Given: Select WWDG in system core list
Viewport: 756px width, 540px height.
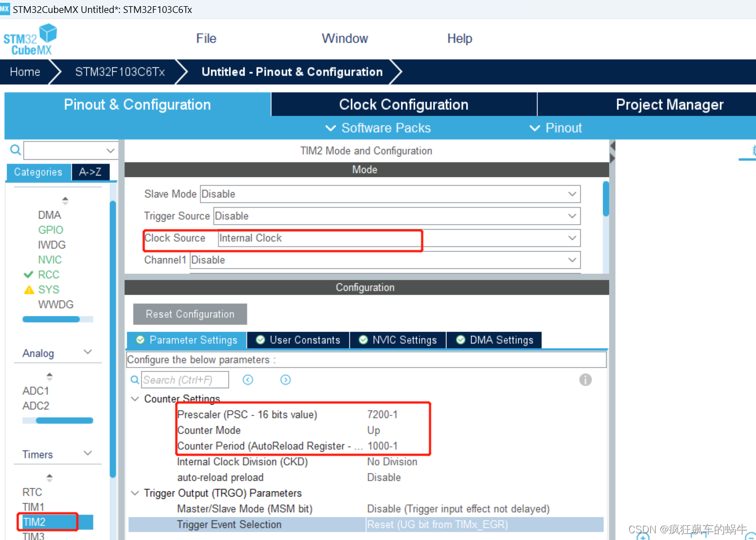Looking at the screenshot, I should pyautogui.click(x=56, y=304).
